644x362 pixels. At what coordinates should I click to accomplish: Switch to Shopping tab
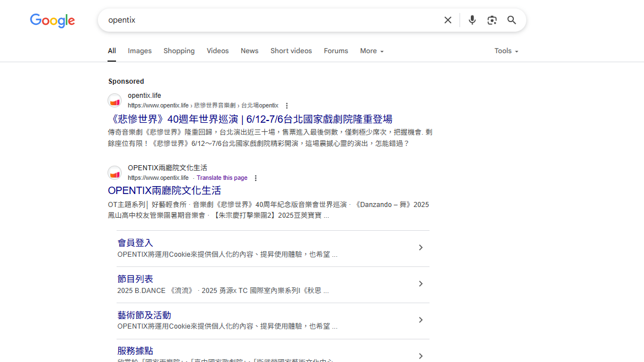coord(179,51)
